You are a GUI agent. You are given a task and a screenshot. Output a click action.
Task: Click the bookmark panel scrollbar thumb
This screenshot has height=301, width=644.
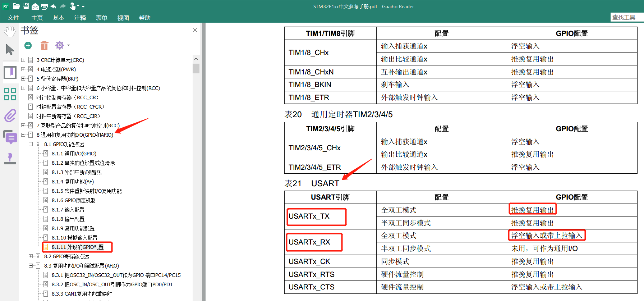click(196, 68)
